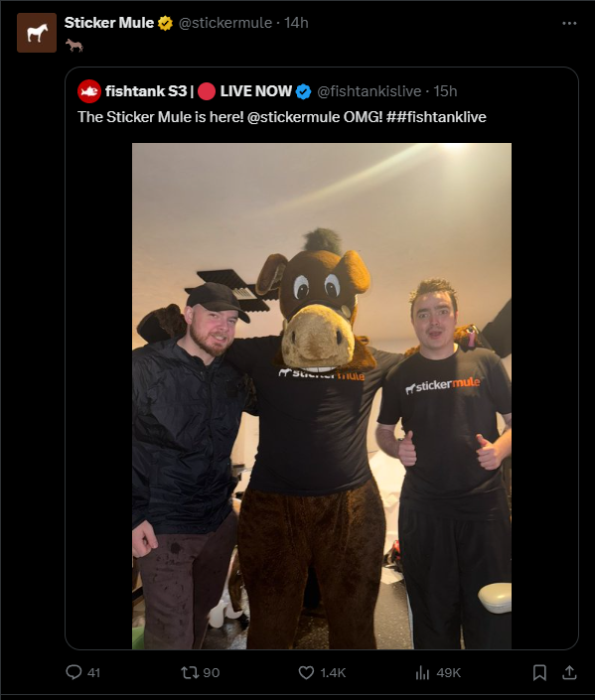Screen dimensions: 595x700
Task: Click the fishtank S3 LIVE NOW name
Action: pyautogui.click(x=199, y=91)
